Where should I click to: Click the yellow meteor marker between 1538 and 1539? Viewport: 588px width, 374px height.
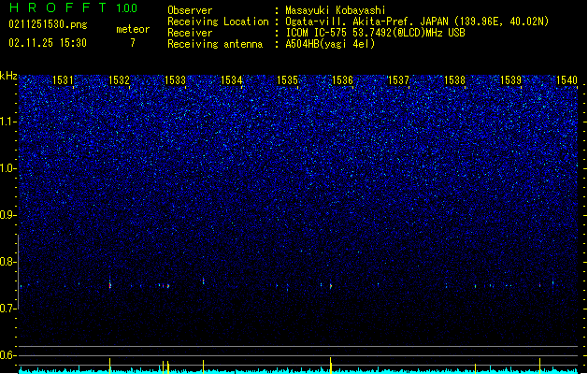[x=475, y=368]
